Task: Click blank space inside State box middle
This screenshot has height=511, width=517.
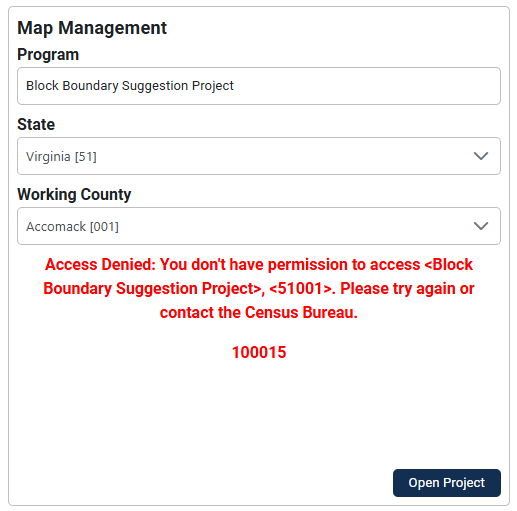Action: pyautogui.click(x=283, y=156)
